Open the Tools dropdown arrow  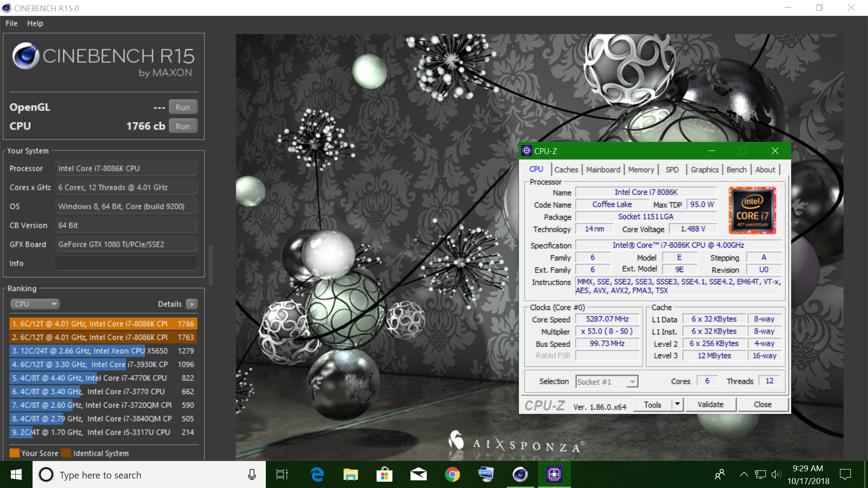[x=677, y=404]
